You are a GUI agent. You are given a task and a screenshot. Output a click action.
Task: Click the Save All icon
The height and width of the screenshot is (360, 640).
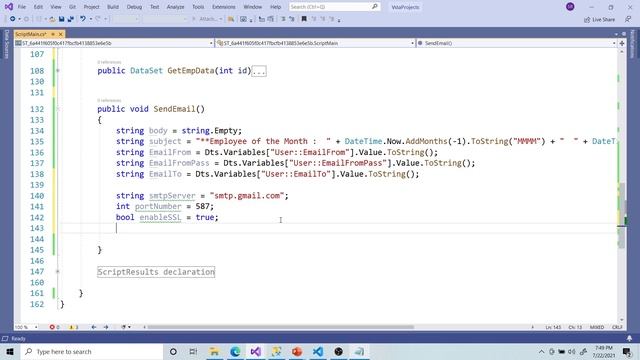click(x=70, y=19)
